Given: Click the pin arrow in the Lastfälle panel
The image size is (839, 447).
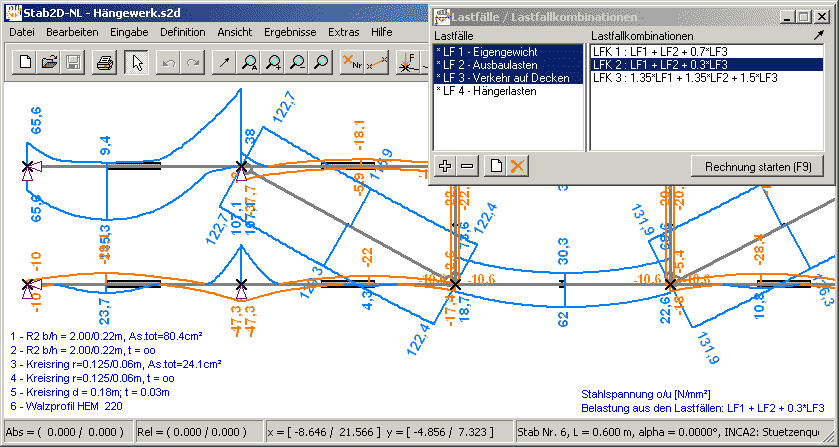Looking at the screenshot, I should (821, 35).
